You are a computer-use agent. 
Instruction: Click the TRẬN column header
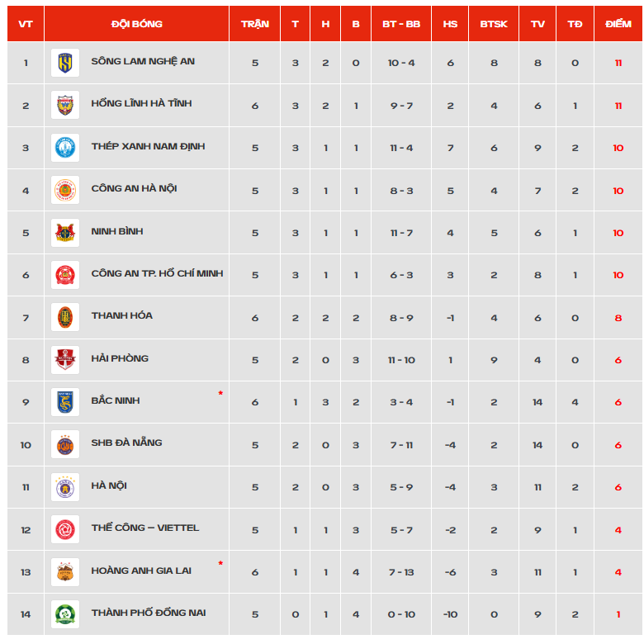255,24
